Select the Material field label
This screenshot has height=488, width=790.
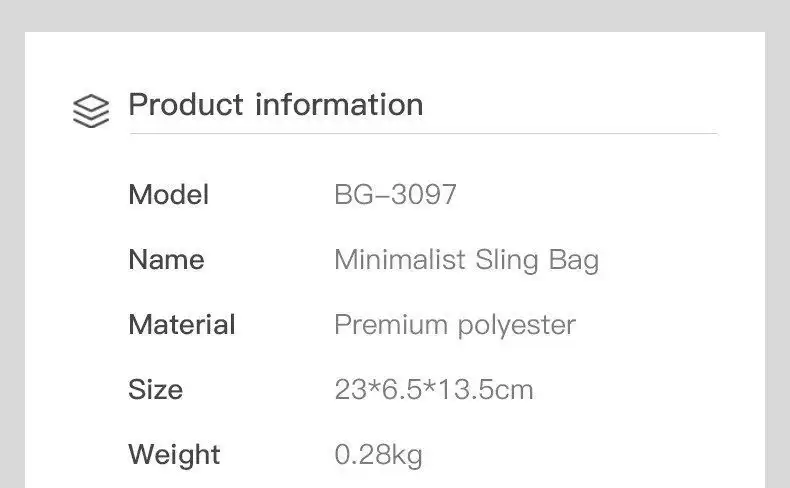(181, 325)
